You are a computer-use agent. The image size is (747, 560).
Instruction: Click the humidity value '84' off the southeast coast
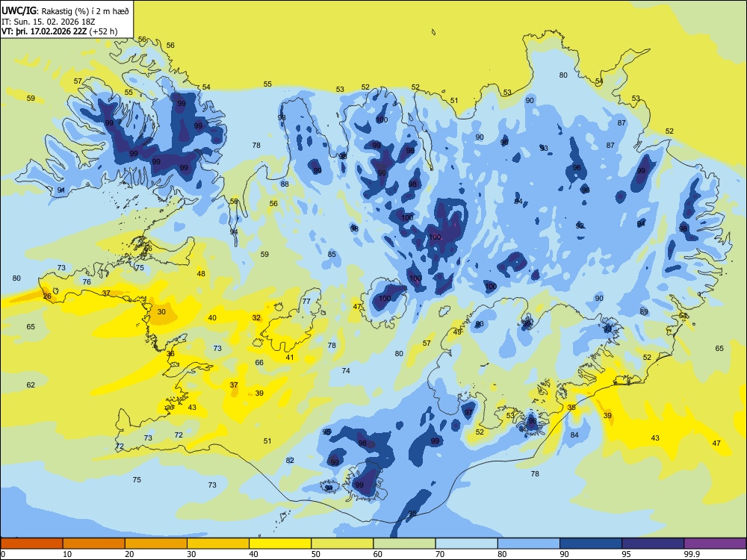click(x=574, y=435)
